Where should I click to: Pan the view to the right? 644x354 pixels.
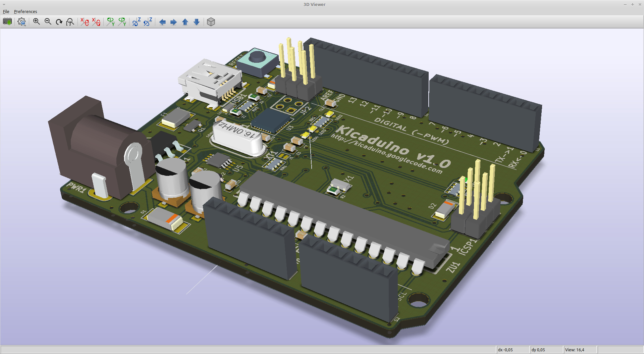(x=173, y=22)
